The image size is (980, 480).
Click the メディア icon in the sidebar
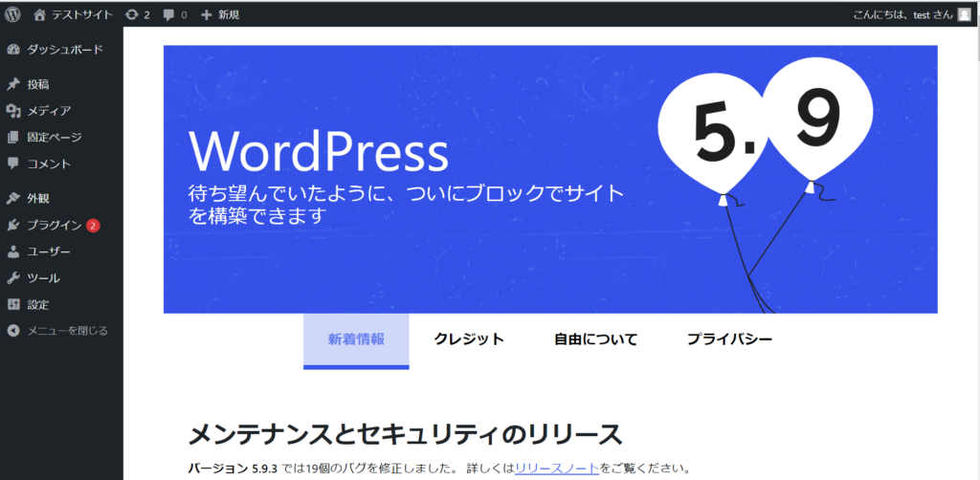[13, 111]
